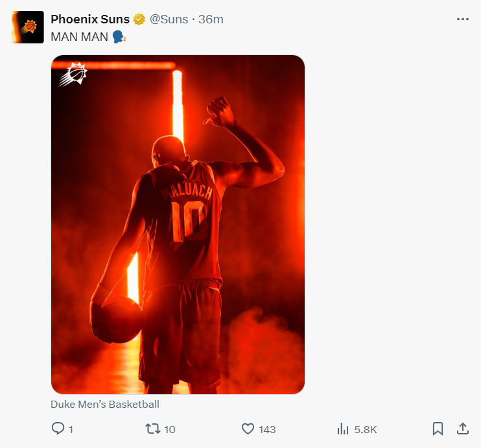
Task: Click the Duke Men's Basketball caption
Action: click(105, 405)
